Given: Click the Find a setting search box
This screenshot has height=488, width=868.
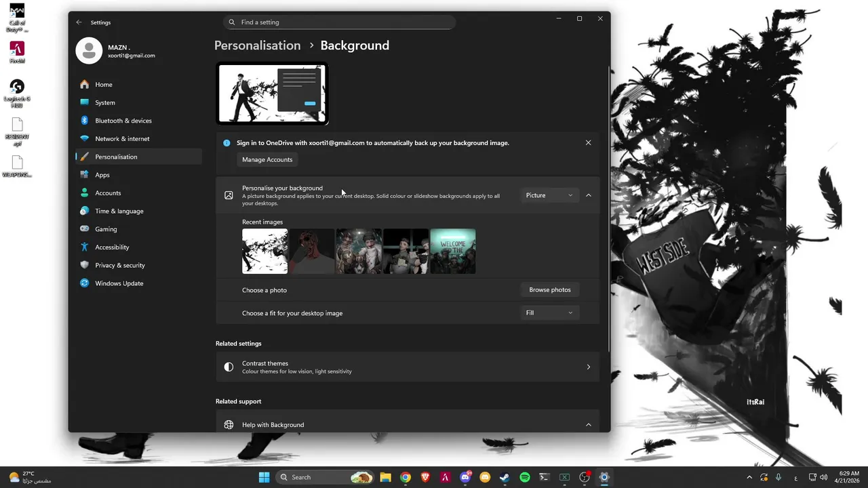Looking at the screenshot, I should (x=339, y=22).
